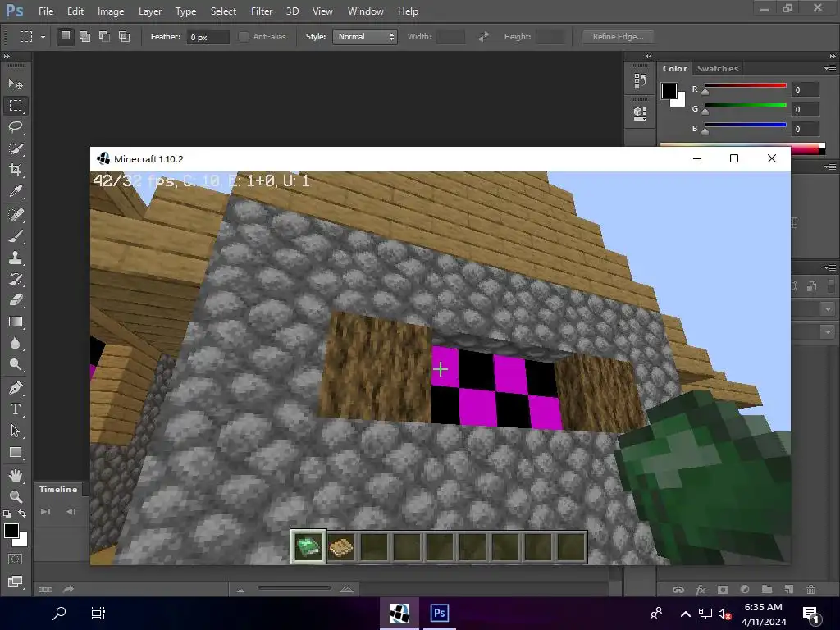The width and height of the screenshot is (840, 630).
Task: Click the link layers icon
Action: (678, 589)
